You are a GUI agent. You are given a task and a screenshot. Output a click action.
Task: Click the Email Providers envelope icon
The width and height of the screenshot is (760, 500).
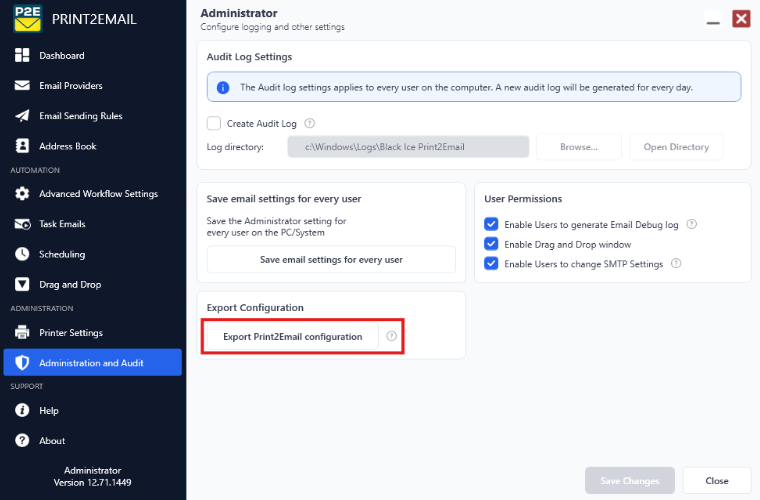22,85
